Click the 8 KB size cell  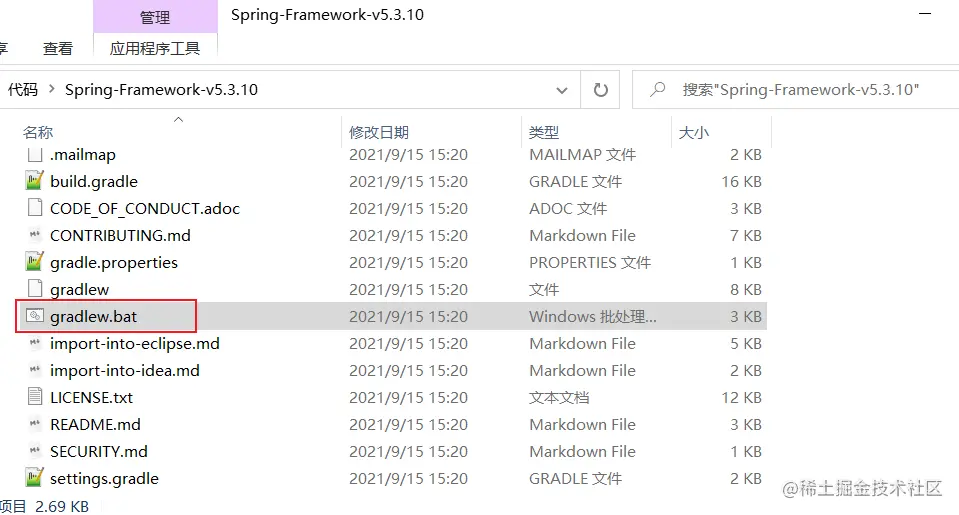[746, 289]
